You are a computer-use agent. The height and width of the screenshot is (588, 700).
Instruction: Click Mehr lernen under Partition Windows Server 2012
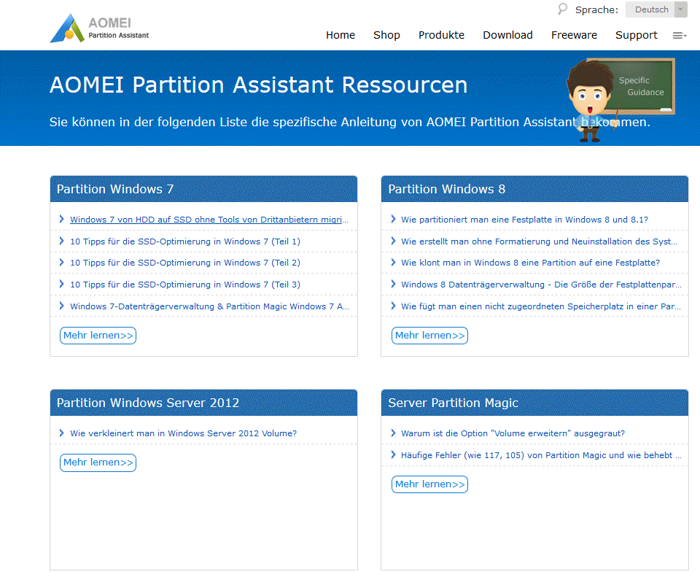[x=98, y=463]
